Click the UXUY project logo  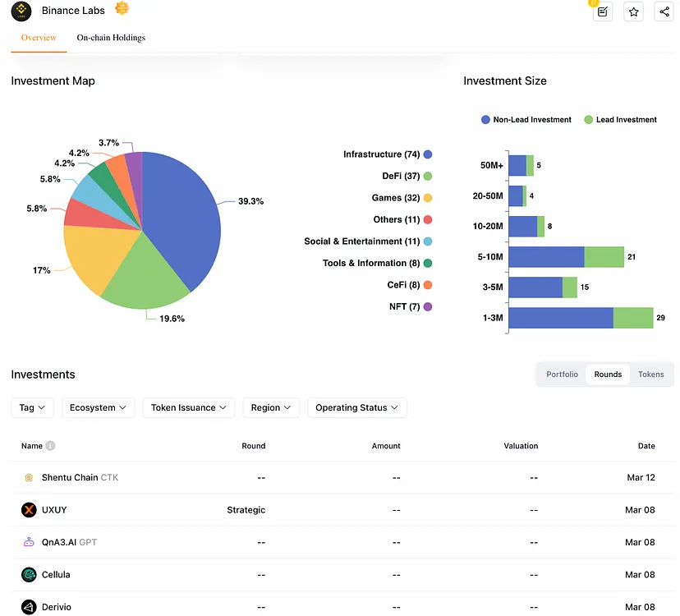click(x=29, y=510)
